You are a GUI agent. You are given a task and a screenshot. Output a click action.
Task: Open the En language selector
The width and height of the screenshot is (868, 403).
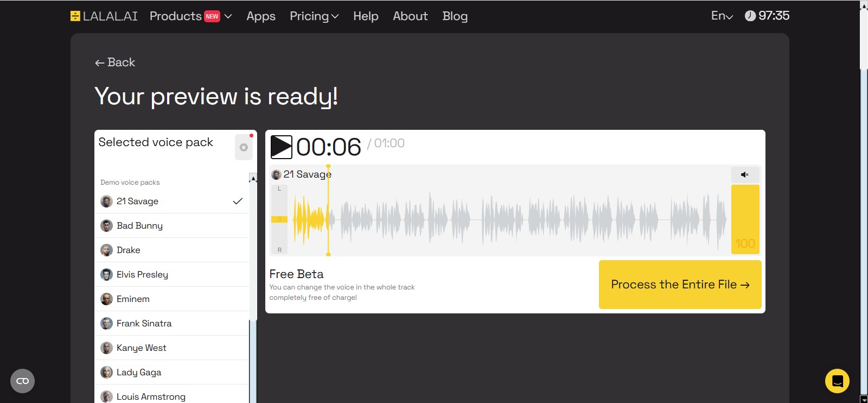click(722, 16)
